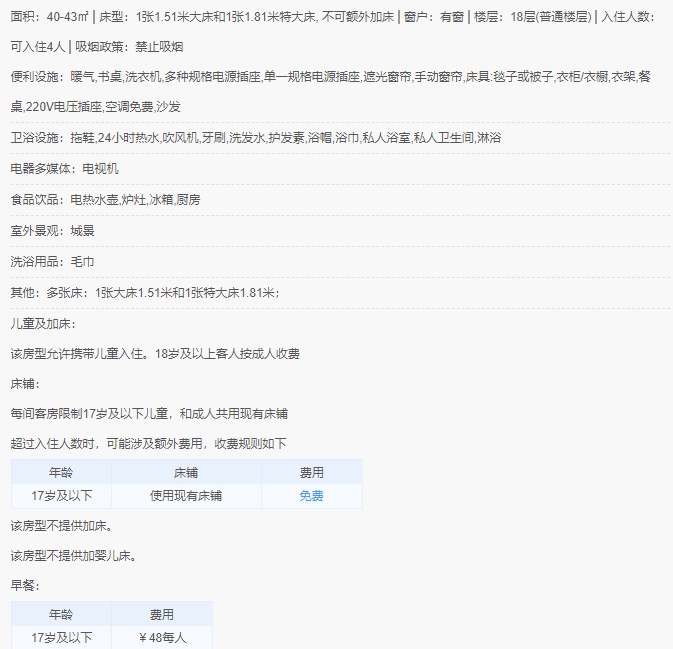Click the 早餐： section label
673x649 pixels.
tap(25, 585)
